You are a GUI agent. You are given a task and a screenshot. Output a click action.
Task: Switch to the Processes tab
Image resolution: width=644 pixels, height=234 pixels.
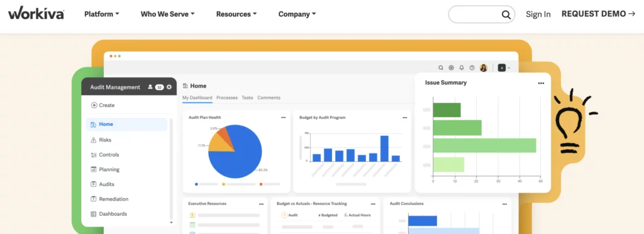click(x=227, y=97)
